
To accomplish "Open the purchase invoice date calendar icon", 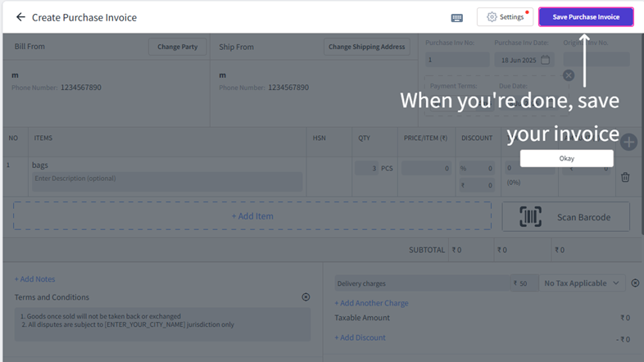I will (545, 60).
